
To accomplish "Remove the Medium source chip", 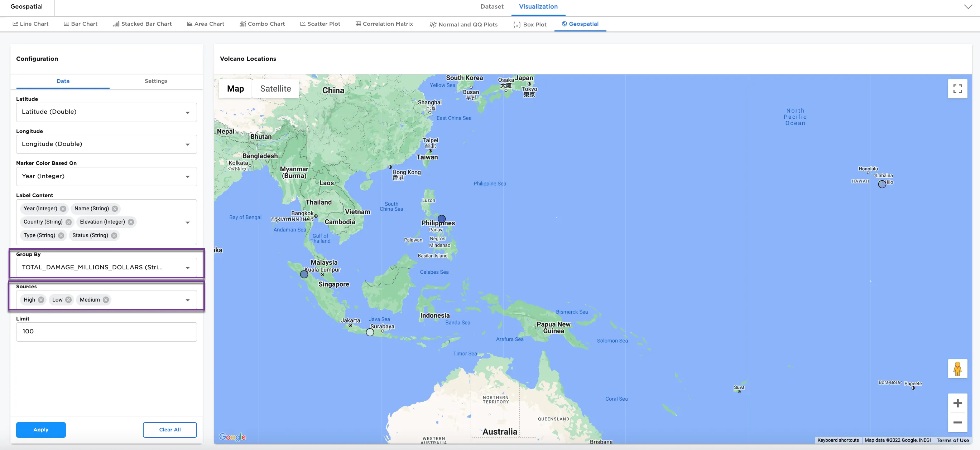I will tap(106, 300).
